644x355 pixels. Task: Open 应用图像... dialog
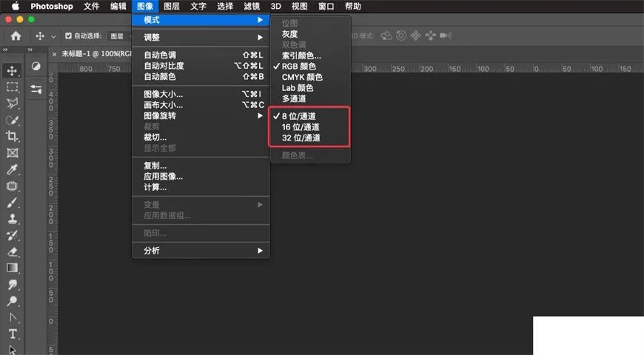click(201, 177)
